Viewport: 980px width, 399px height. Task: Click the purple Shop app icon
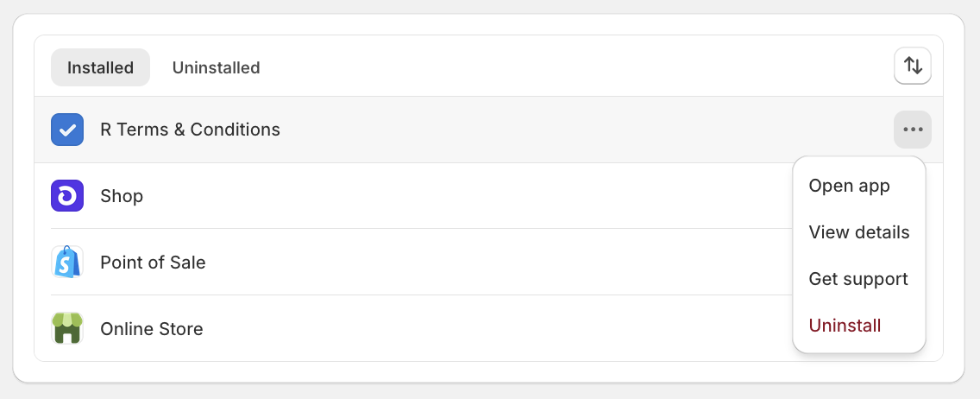pos(67,196)
